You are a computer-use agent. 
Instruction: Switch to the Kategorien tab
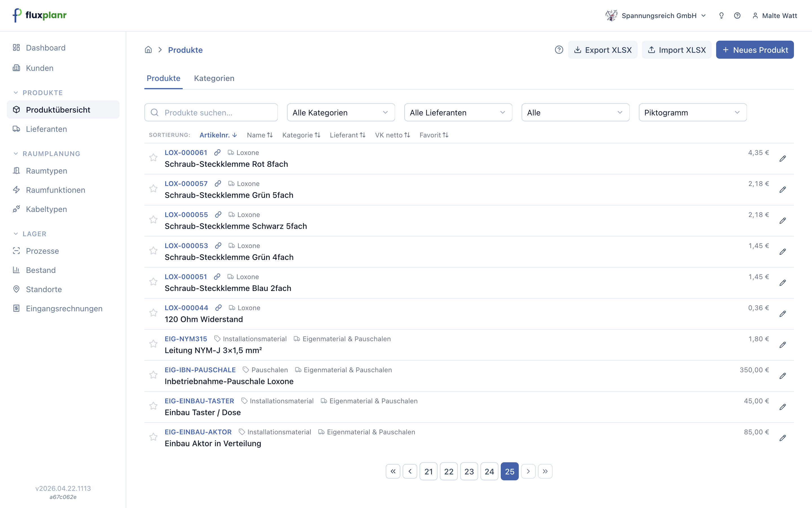pos(214,78)
